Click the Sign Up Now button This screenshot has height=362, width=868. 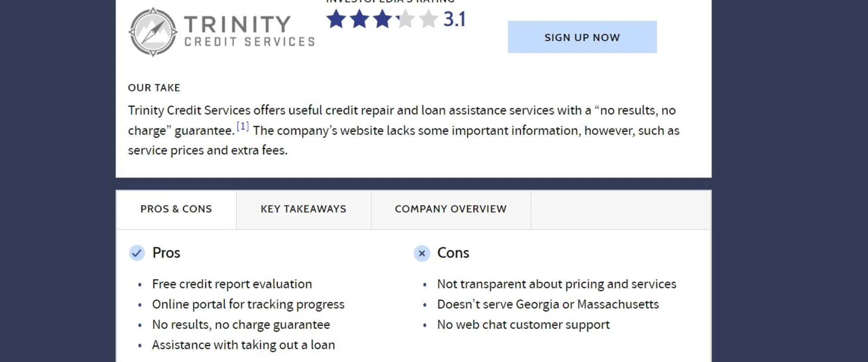[x=582, y=37]
